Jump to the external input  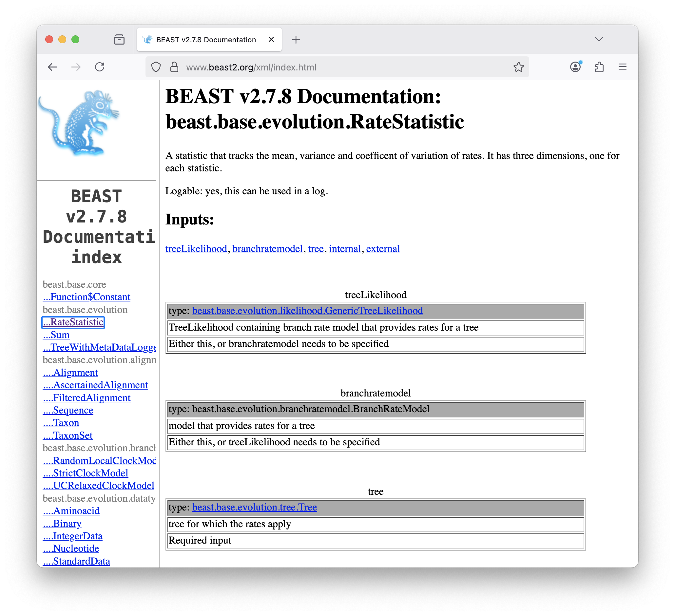click(x=383, y=249)
